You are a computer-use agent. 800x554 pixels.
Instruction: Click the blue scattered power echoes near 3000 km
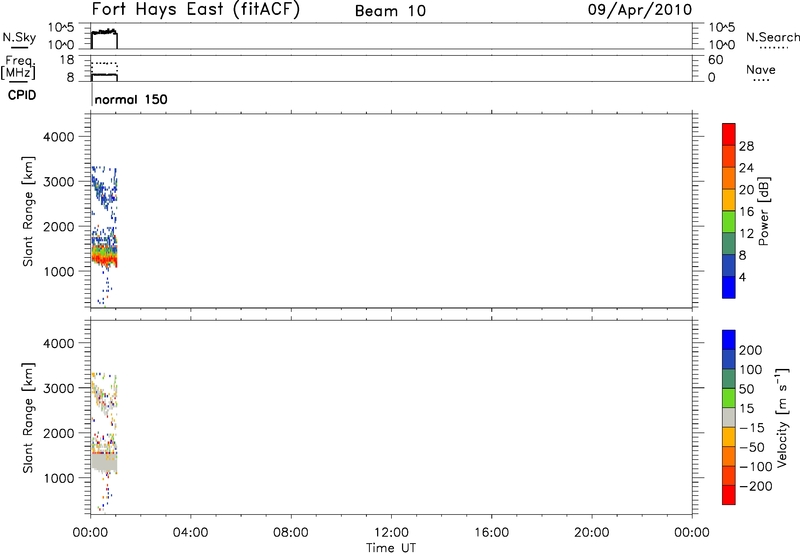click(105, 189)
